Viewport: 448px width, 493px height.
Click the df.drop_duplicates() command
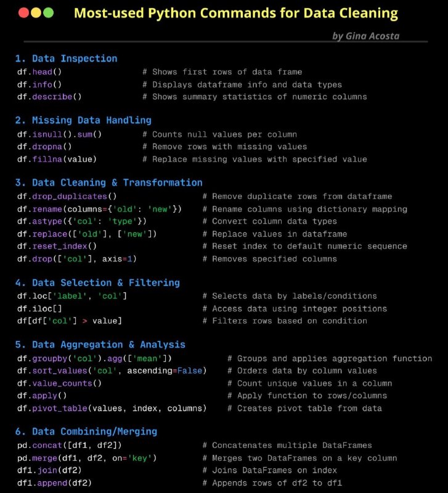(x=67, y=197)
